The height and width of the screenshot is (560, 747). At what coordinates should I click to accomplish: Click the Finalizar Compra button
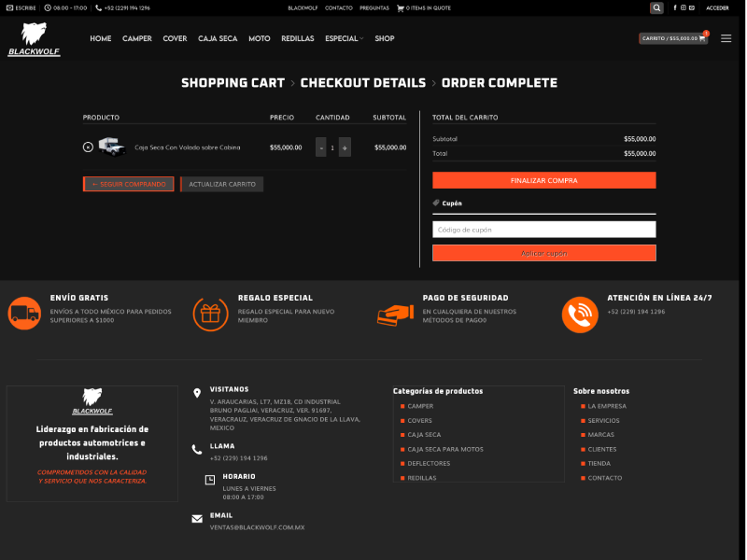click(544, 180)
